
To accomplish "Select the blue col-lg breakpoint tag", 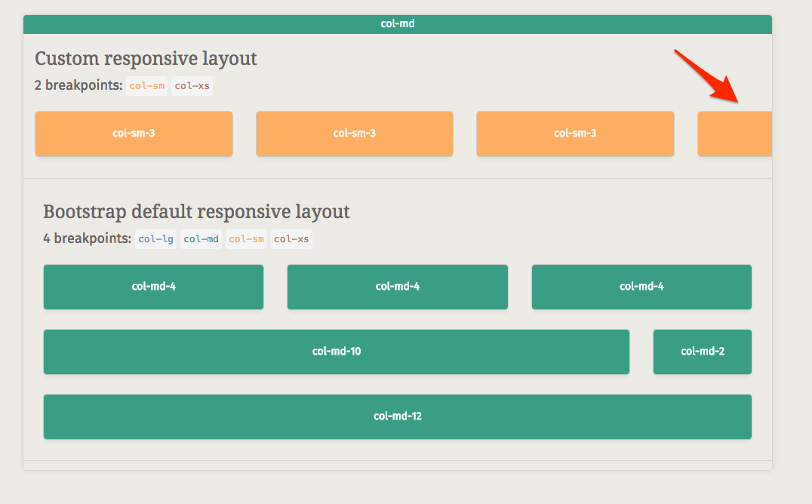I will [156, 239].
